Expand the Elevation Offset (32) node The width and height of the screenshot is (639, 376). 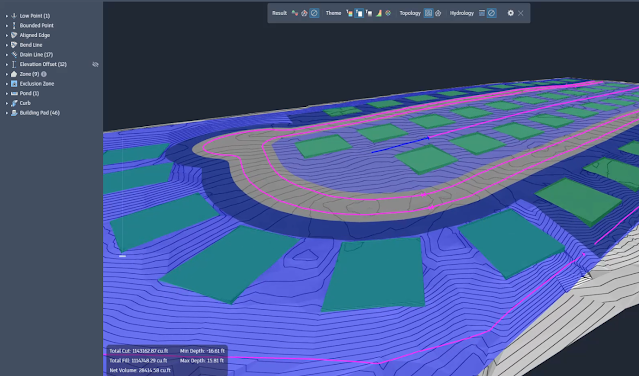pyautogui.click(x=7, y=64)
